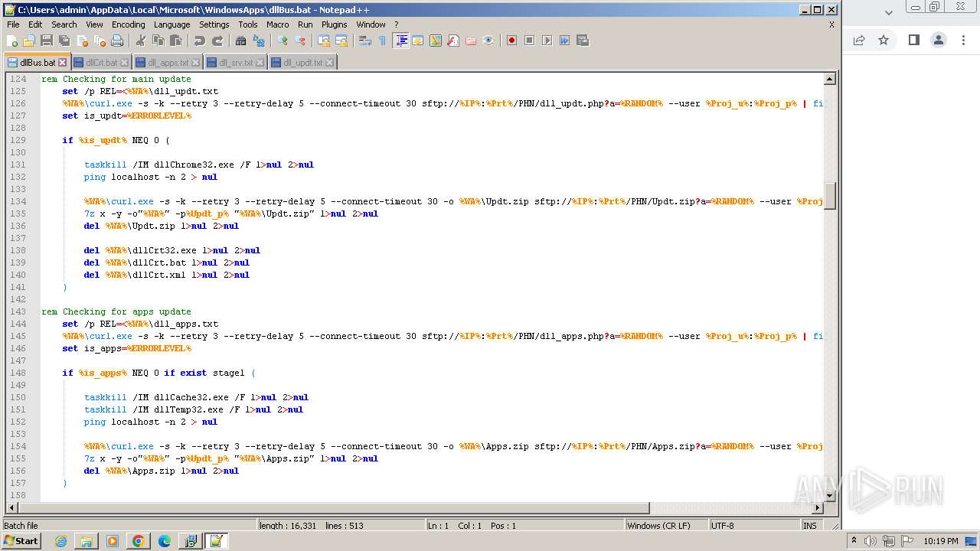980x551 pixels.
Task: Toggle the Indent Guide toolbar button
Action: coord(400,41)
